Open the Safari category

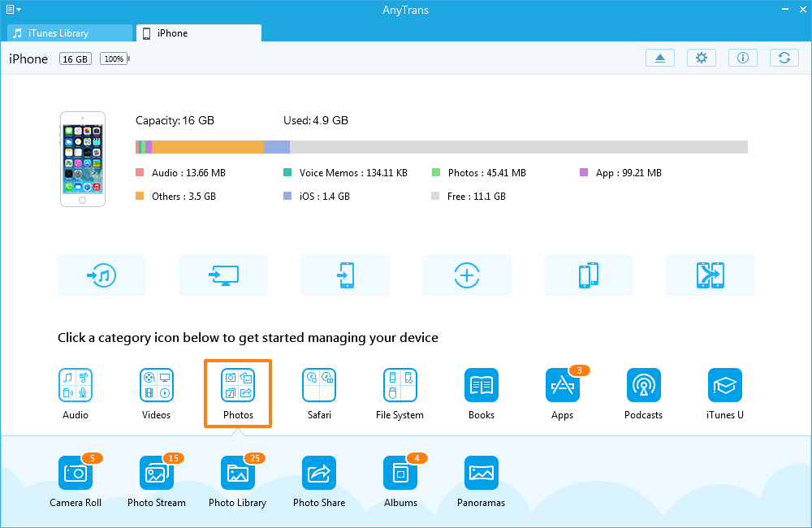pos(319,385)
